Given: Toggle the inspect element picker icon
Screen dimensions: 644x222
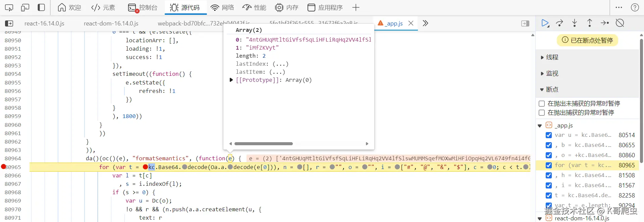Looking at the screenshot, I should pyautogui.click(x=9, y=7).
